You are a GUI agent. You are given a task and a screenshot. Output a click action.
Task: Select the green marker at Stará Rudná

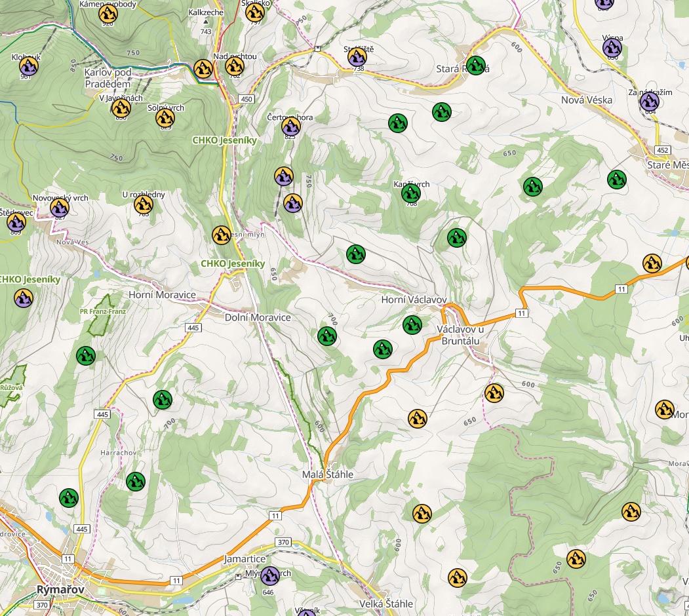[476, 66]
